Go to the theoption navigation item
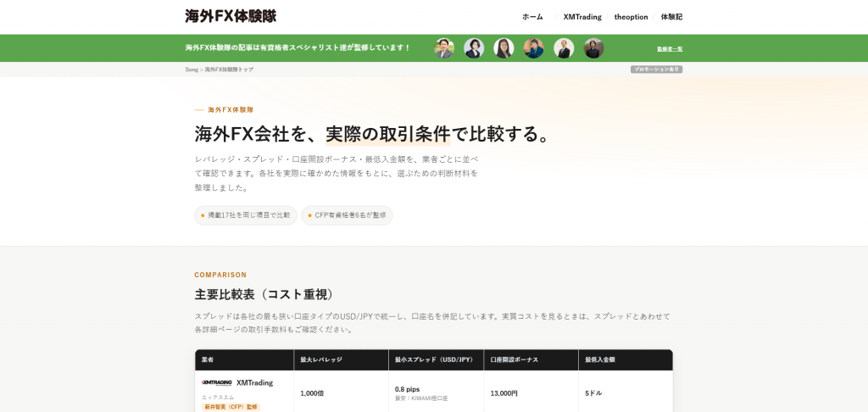868x412 pixels. [631, 17]
